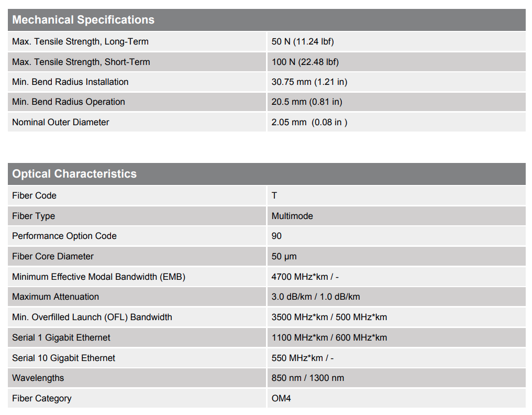Click the 50 N (11.24 lbf) value

click(x=303, y=42)
